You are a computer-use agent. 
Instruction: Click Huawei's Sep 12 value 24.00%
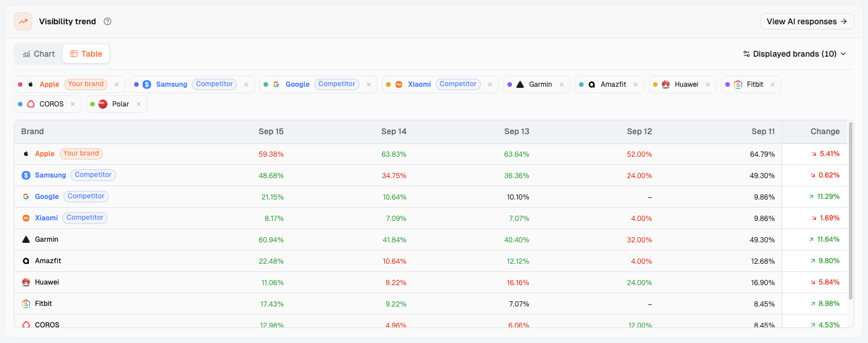(x=640, y=282)
